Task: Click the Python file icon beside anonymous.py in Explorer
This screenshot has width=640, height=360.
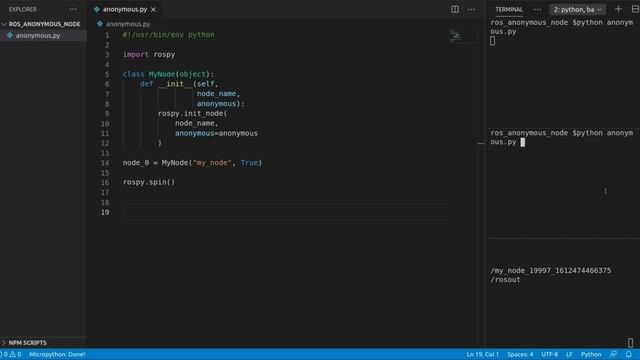Action: [x=10, y=36]
